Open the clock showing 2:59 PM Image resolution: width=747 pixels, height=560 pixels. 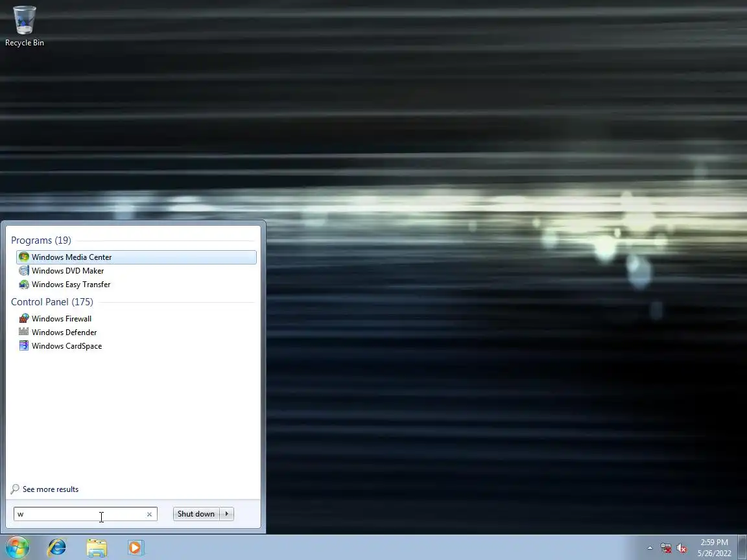tap(714, 548)
